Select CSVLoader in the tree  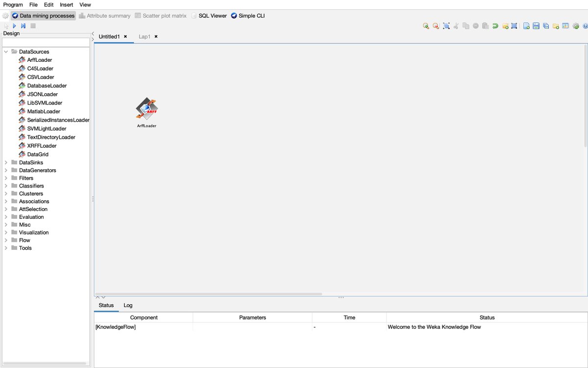tap(41, 77)
